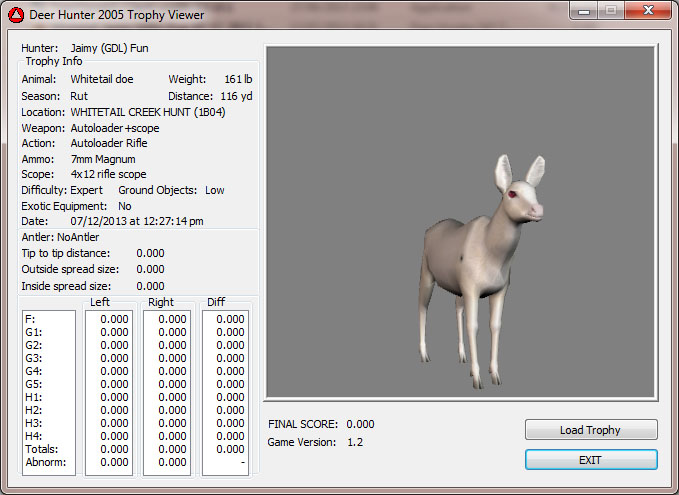Close the Trophy Viewer with red X
Screen dimensions: 679x495
[647, 10]
